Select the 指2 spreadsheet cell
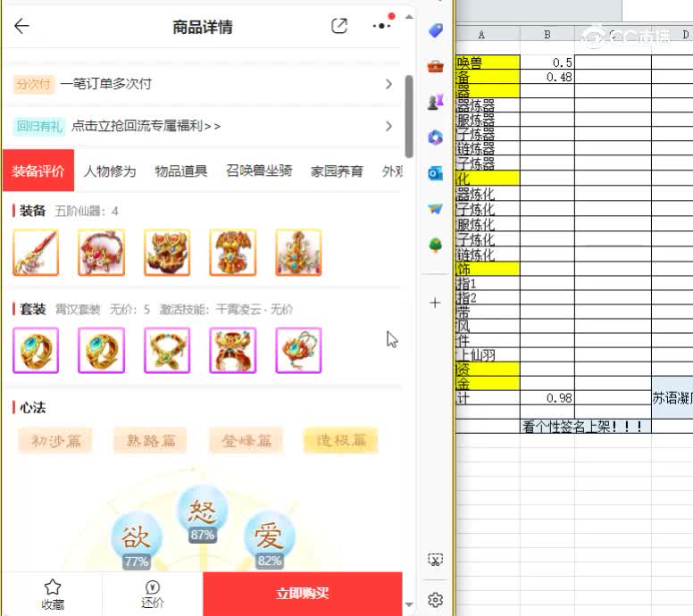This screenshot has width=693, height=616. coord(488,297)
